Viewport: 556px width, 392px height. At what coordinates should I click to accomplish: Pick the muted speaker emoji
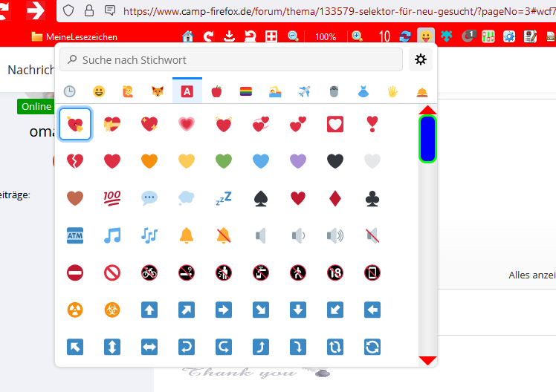[372, 235]
